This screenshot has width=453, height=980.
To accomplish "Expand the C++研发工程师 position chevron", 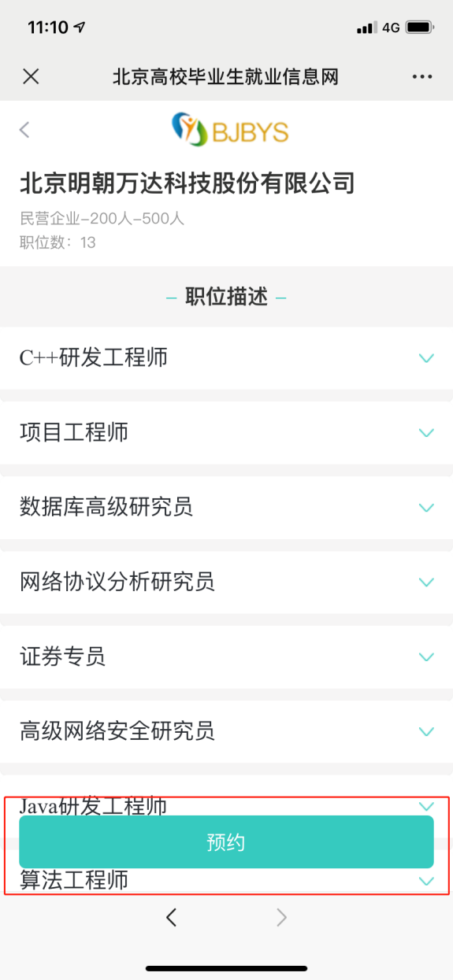I will point(426,358).
